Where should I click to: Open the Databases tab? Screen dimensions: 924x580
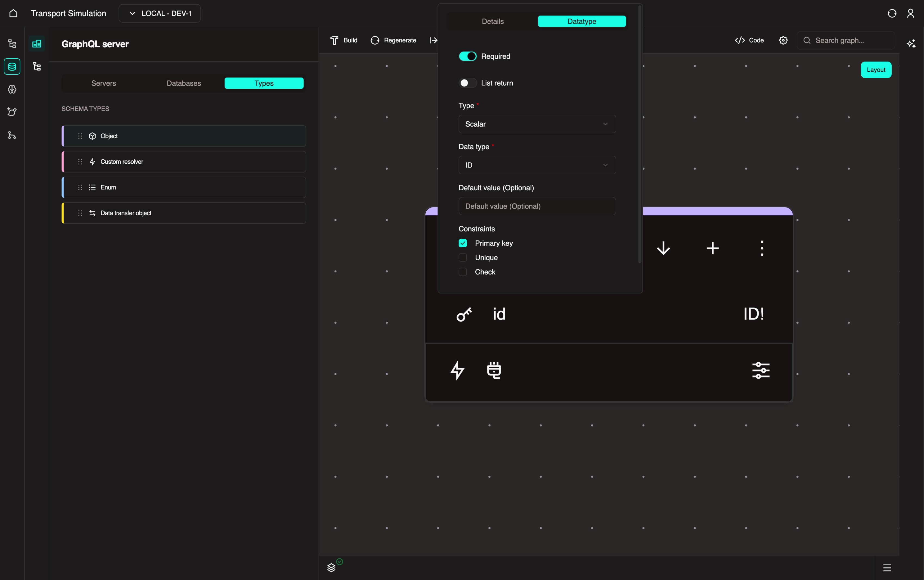pos(184,83)
